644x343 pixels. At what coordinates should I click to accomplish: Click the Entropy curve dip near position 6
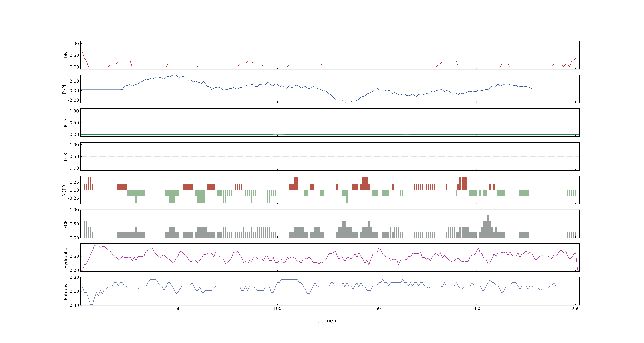91,304
